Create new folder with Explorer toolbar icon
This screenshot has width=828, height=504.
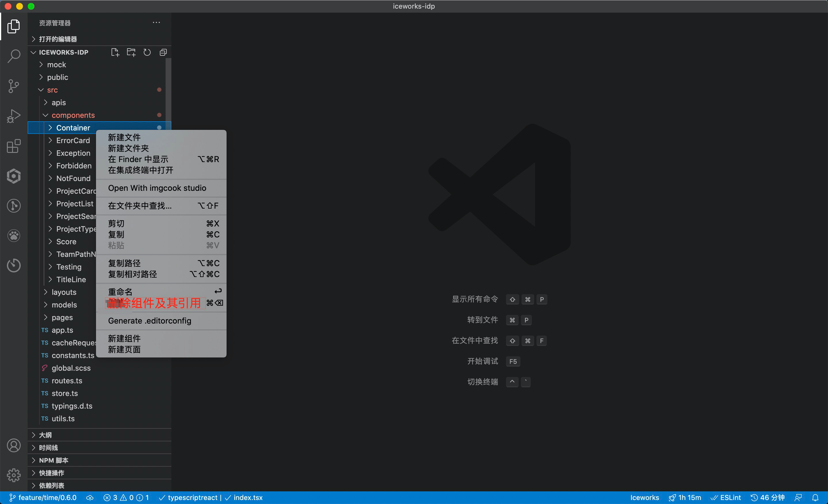coord(131,52)
